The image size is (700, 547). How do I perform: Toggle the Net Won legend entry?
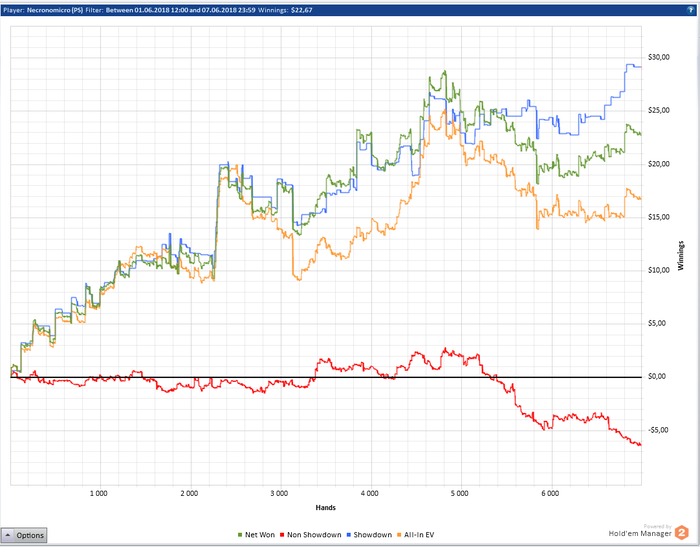[257, 534]
